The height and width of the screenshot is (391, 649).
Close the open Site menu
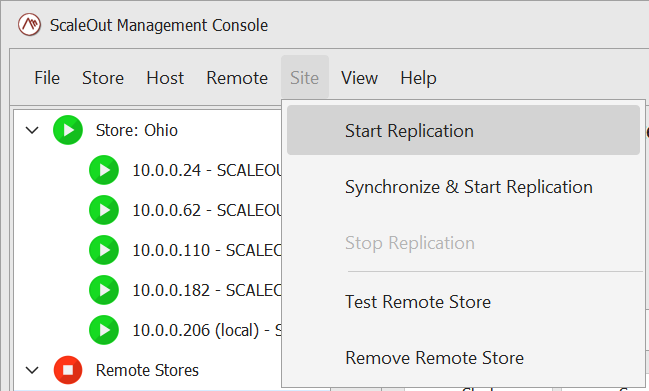[x=305, y=78]
